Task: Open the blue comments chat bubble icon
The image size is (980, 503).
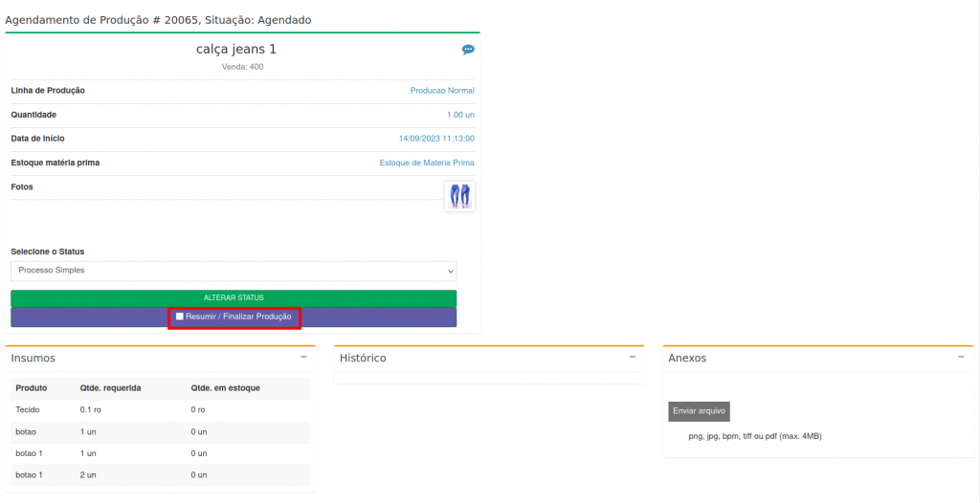Action: 468,50
